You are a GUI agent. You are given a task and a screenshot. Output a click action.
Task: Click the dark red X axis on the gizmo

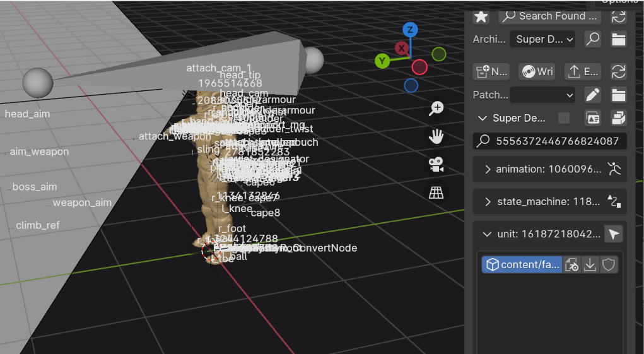401,48
